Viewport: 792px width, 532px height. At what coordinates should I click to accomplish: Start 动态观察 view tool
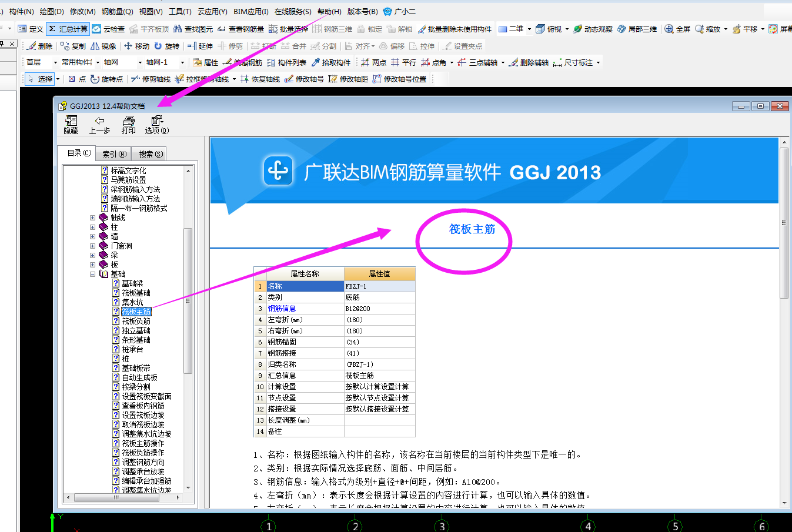[x=593, y=29]
